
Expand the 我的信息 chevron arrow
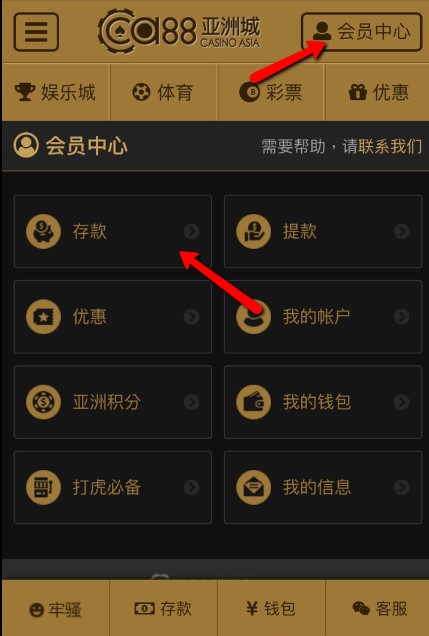point(401,487)
